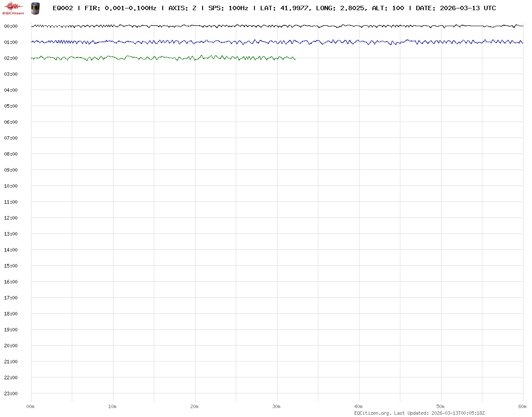The width and height of the screenshot is (532, 417).
Task: Select the 23:00 hour row label
Action: (11, 393)
